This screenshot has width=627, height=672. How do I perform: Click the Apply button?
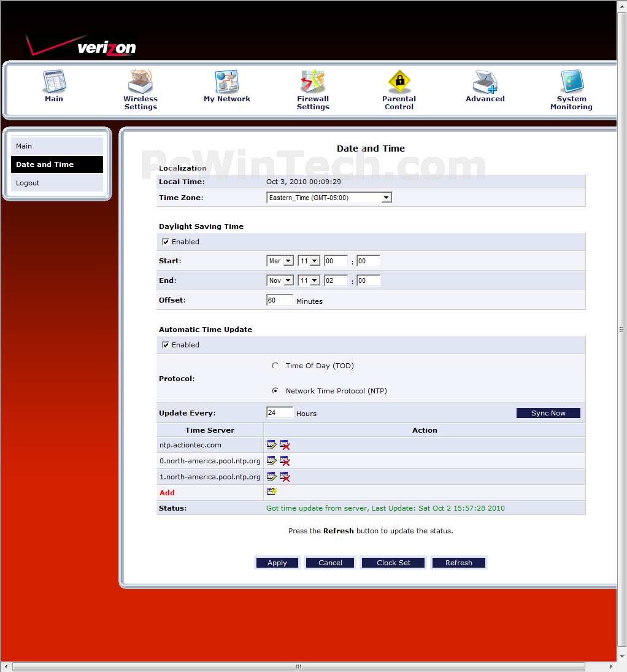(277, 563)
